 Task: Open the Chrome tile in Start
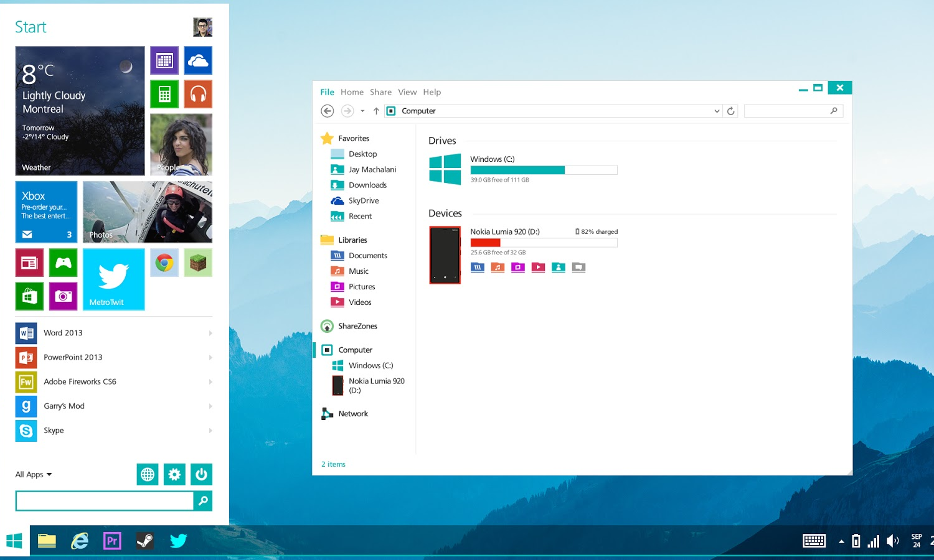click(164, 263)
